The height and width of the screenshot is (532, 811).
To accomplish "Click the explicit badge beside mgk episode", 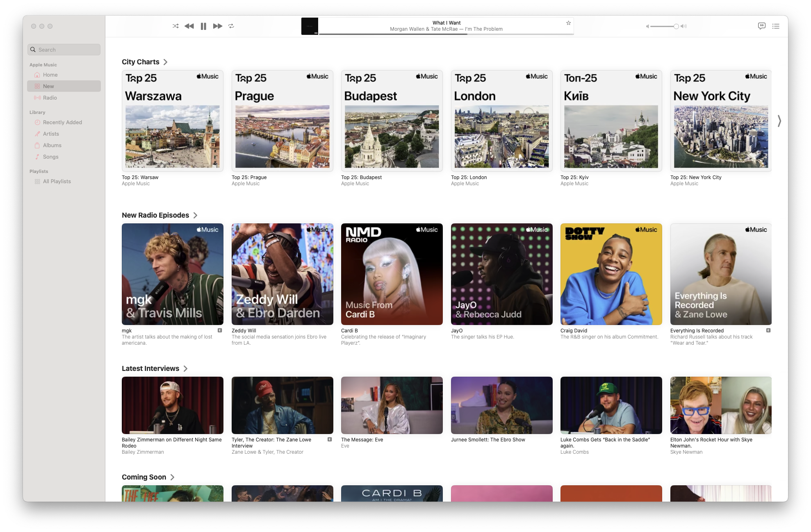I will (x=220, y=330).
